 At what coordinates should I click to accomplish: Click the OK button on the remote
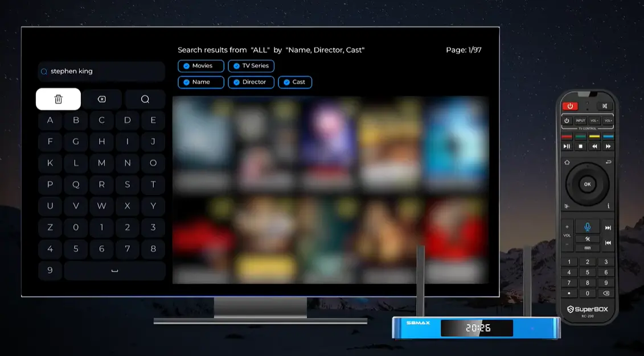coord(587,184)
